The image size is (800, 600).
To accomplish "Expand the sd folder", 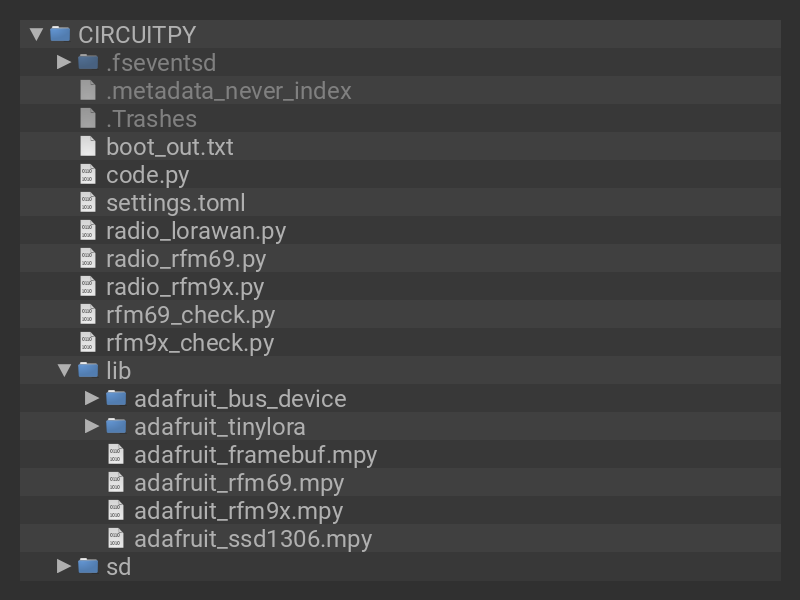I will click(x=64, y=566).
